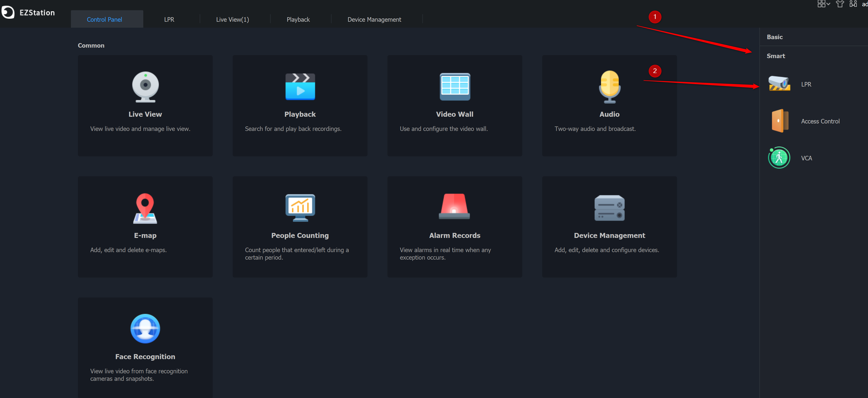Open the E-map location pin module
The height and width of the screenshot is (398, 868).
pos(145,208)
